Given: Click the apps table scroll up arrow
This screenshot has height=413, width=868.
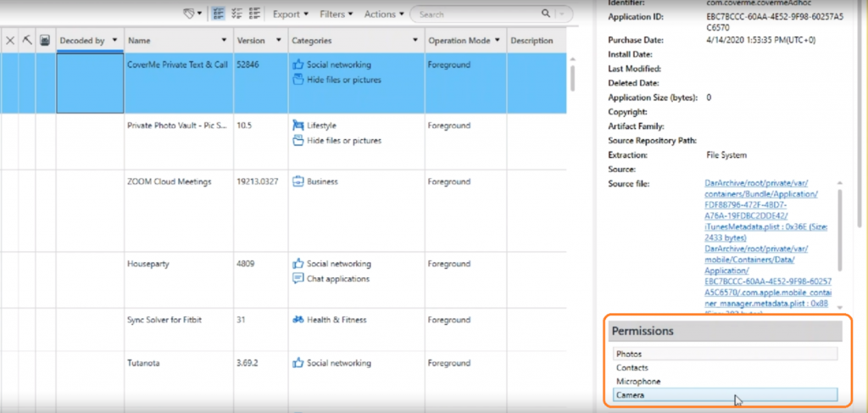Looking at the screenshot, I should pos(572,59).
